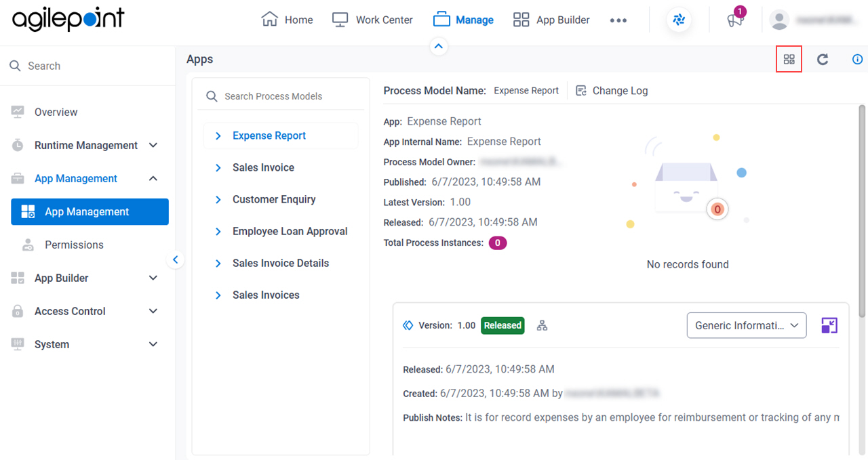Expand Runtime Management section chevron
868x460 pixels.
point(153,145)
